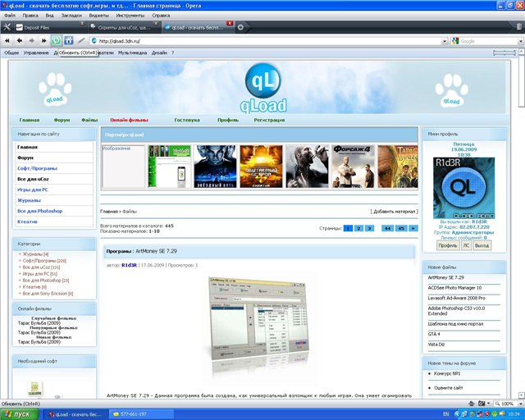Reload the page with the green Обновить button

pos(56,40)
